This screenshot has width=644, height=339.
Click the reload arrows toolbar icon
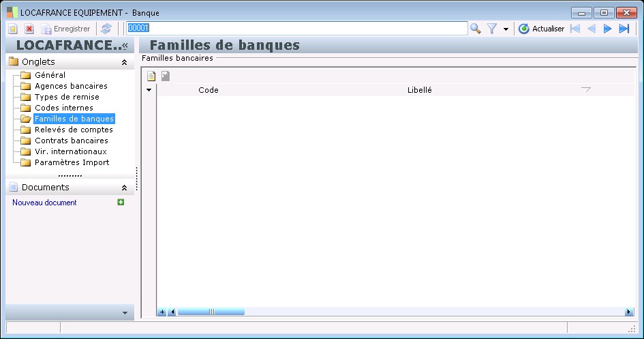[106, 29]
